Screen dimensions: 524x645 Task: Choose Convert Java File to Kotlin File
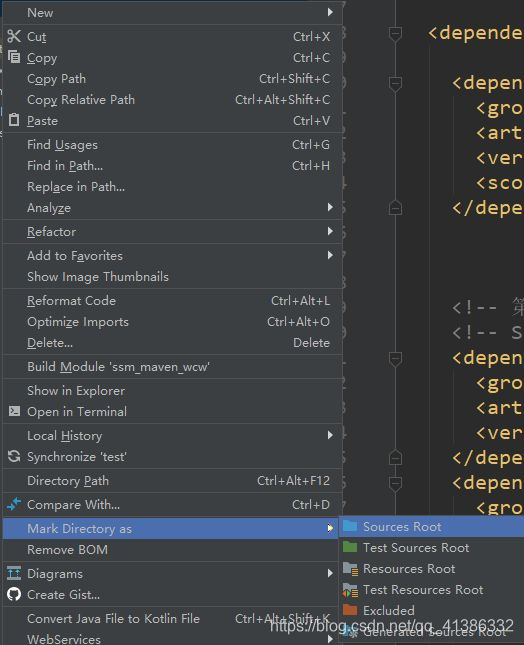(172, 618)
